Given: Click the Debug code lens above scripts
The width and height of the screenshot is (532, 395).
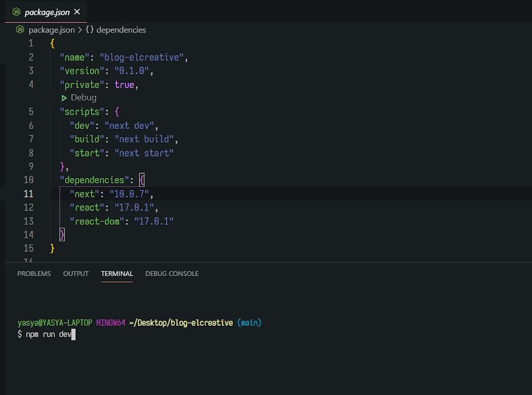Looking at the screenshot, I should 83,98.
